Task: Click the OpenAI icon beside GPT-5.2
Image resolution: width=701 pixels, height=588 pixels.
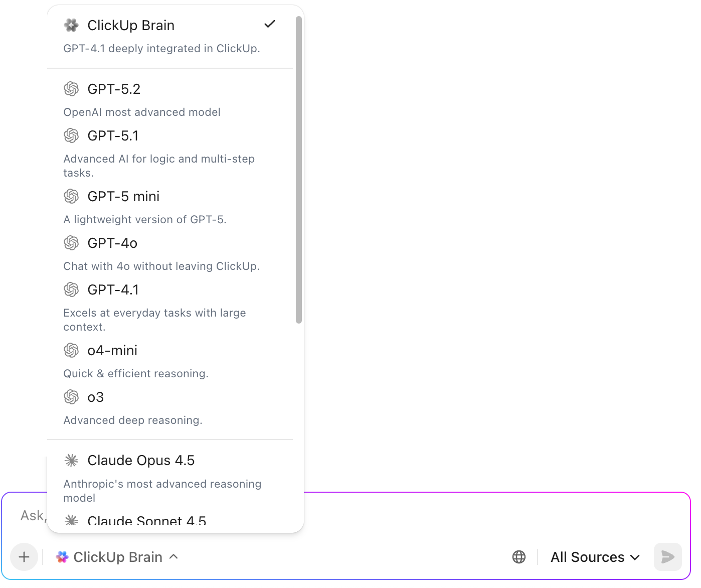Action: [72, 89]
